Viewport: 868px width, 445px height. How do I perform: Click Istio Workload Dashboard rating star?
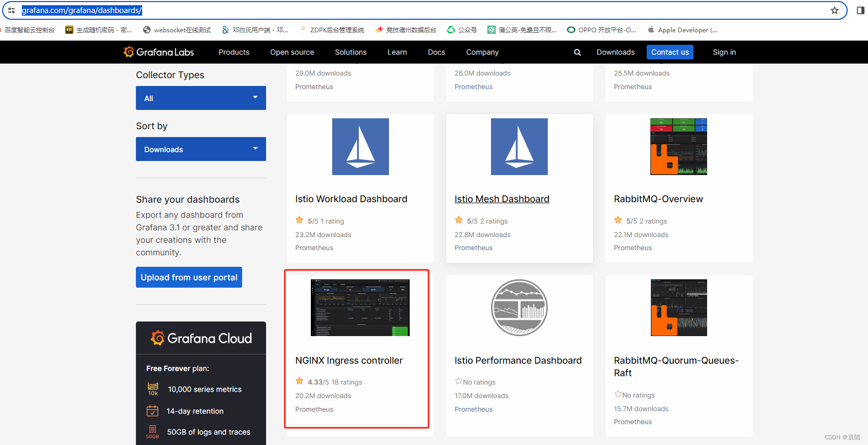(x=299, y=220)
